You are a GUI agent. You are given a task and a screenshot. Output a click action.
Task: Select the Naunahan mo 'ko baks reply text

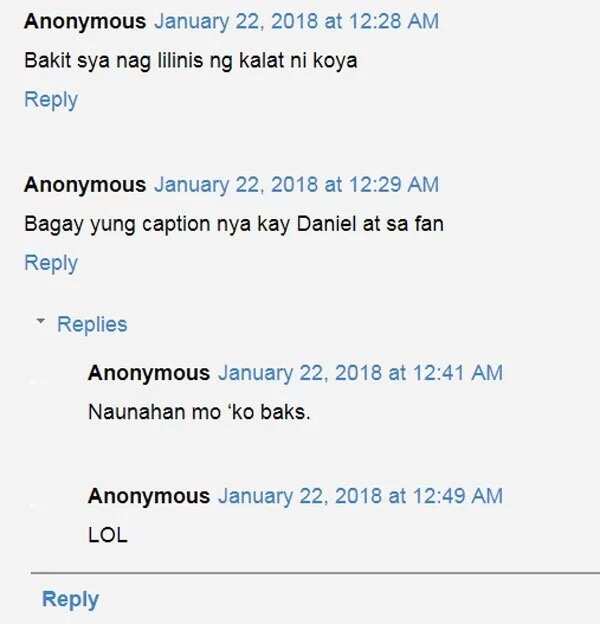click(199, 412)
